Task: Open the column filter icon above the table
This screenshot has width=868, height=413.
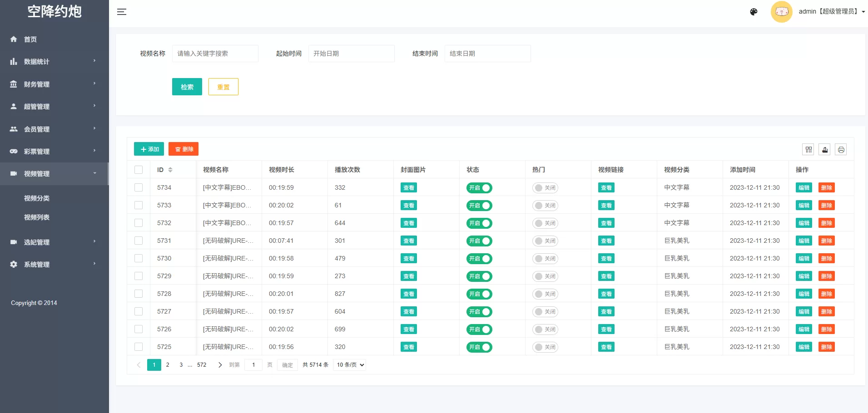Action: 808,149
